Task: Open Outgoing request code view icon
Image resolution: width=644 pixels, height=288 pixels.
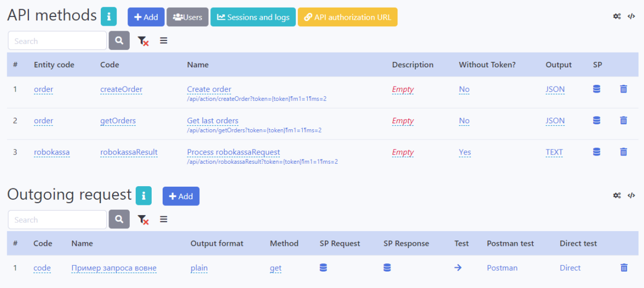Action: (x=631, y=195)
